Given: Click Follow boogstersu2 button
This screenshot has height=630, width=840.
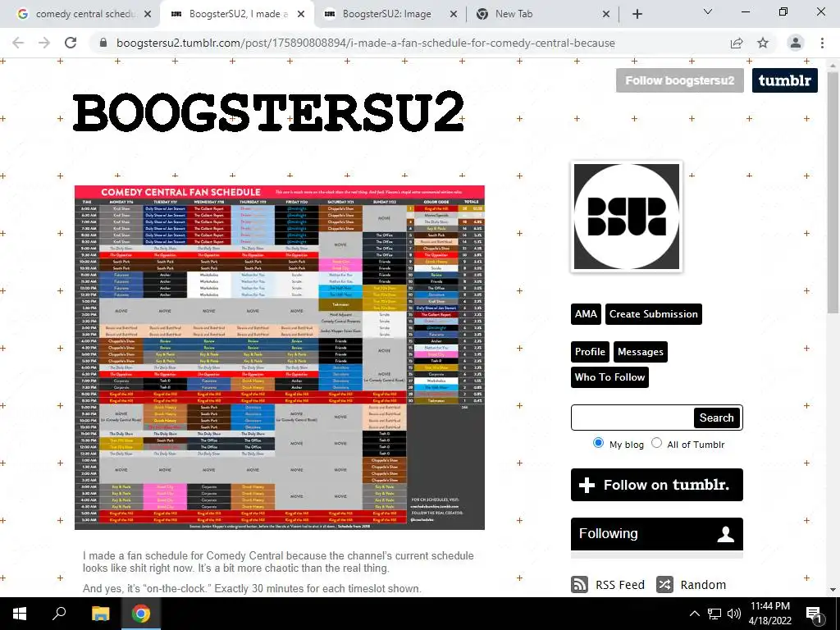Looking at the screenshot, I should pyautogui.click(x=680, y=80).
